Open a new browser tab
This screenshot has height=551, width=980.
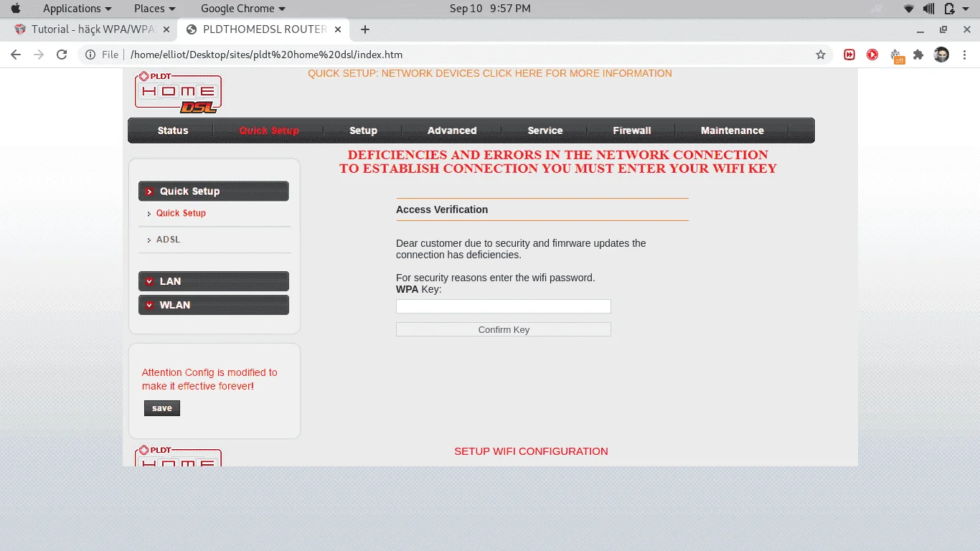(x=365, y=29)
